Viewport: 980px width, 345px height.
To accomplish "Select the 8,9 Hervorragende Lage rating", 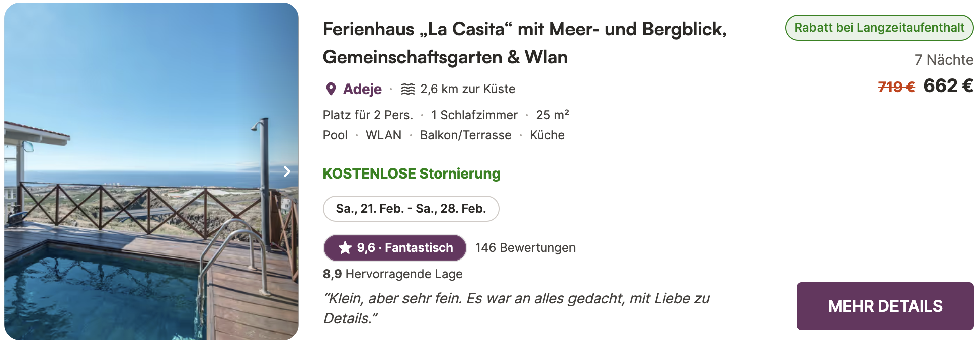I will pyautogui.click(x=392, y=274).
